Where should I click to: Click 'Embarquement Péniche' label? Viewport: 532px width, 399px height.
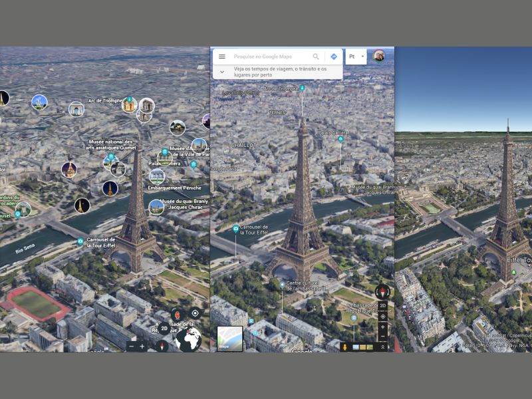click(174, 188)
